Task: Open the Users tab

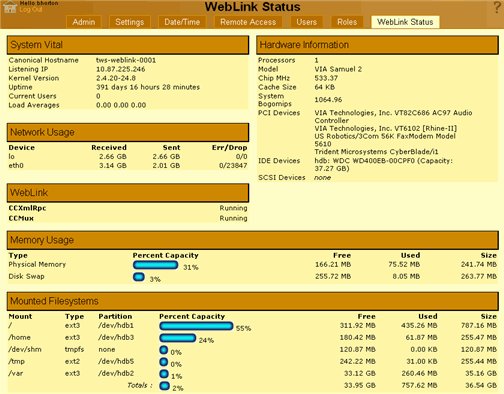Action: click(306, 22)
